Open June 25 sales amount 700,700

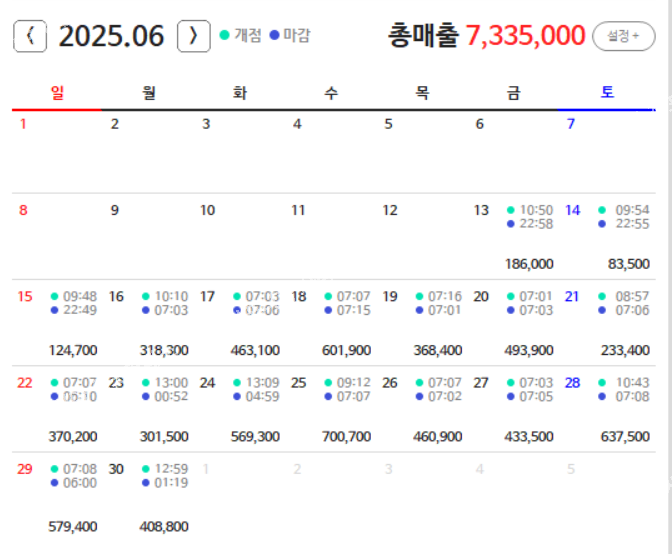click(346, 436)
